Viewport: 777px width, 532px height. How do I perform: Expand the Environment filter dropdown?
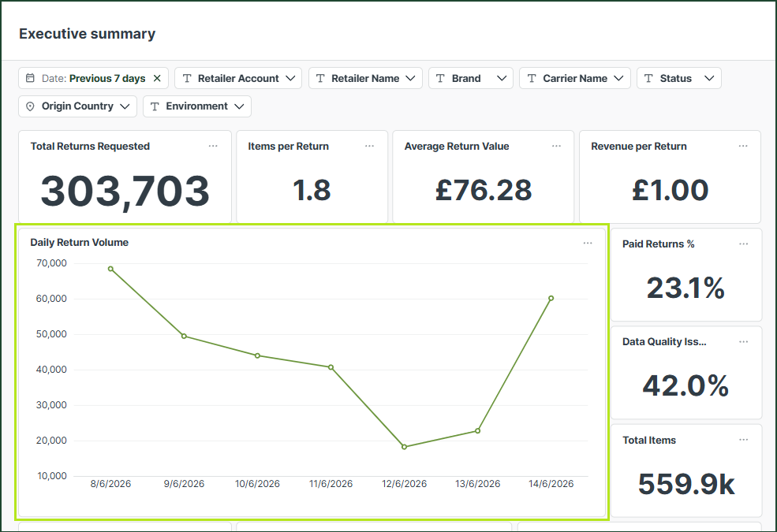tap(197, 106)
